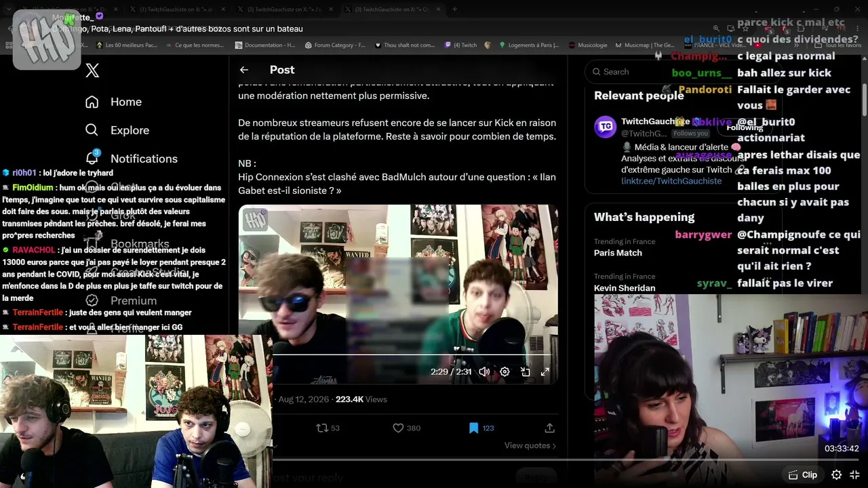Image resolution: width=868 pixels, height=488 pixels.
Task: Click chat username FimOidium
Action: (x=33, y=188)
